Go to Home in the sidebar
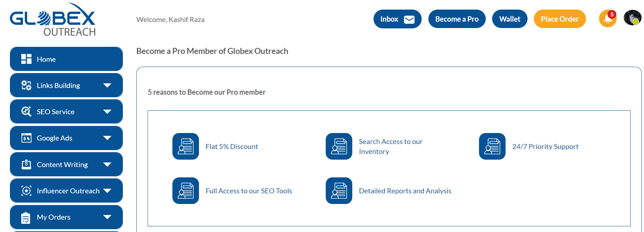Image resolution: width=644 pixels, height=232 pixels. click(66, 59)
